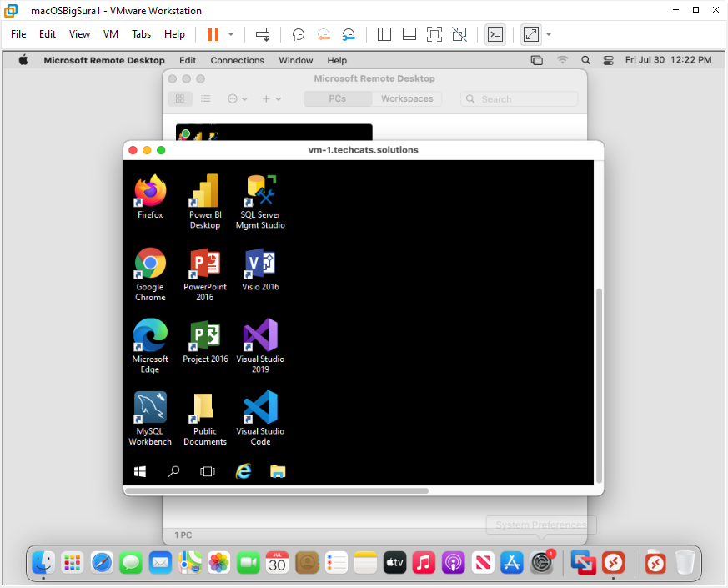Send Ctrl+Alt+Del to virtual machine
Screen dimensions: 728x588
coord(263,34)
